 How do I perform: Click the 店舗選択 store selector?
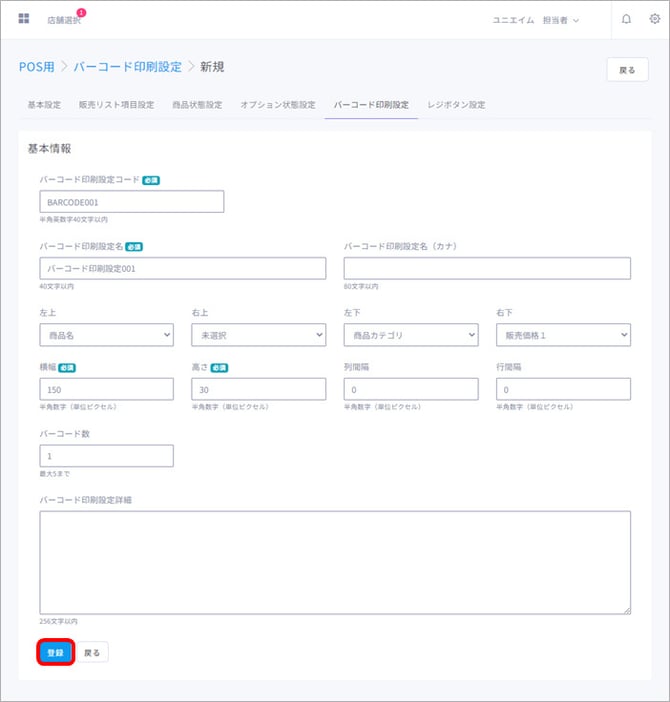64,20
